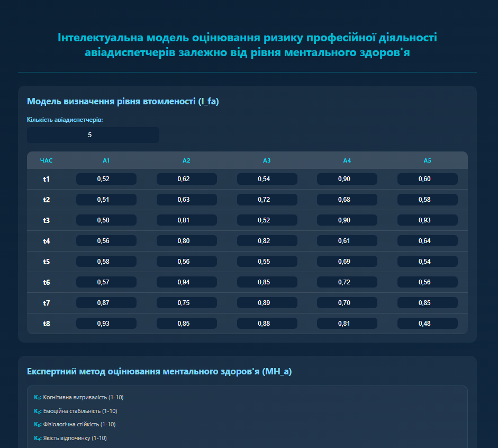This screenshot has width=498, height=448.
Task: Select the t5 A2 input 0,56
Action: click(x=187, y=262)
